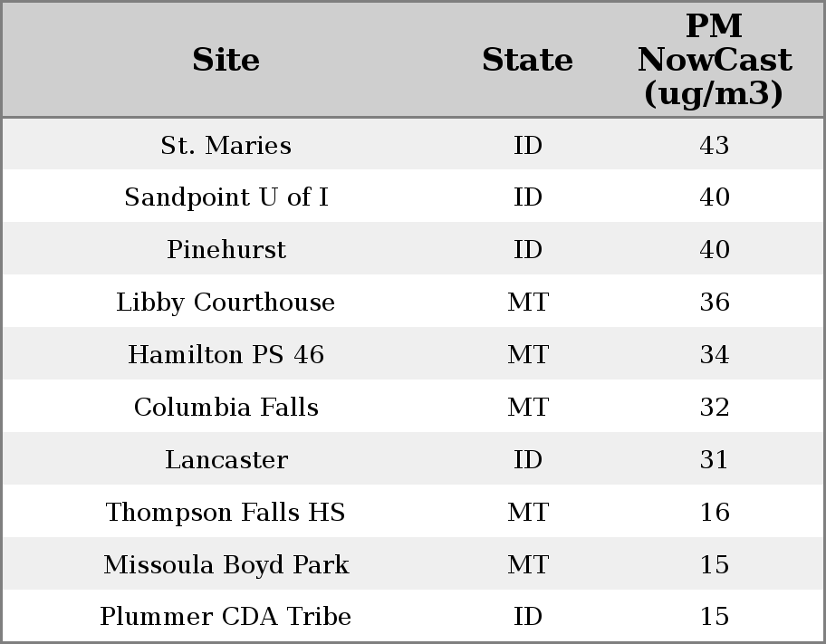826x644 pixels.
Task: Click Thompson Falls HS value 16
Action: pyautogui.click(x=714, y=513)
